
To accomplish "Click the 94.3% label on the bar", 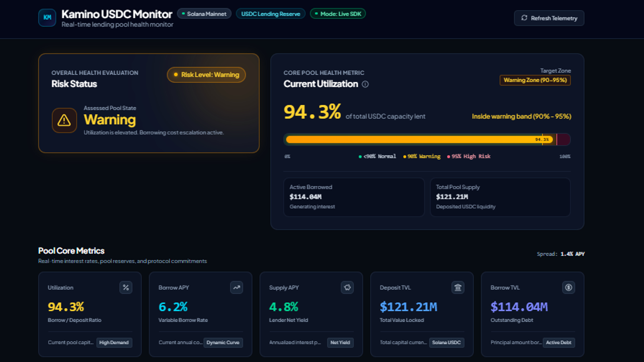I will [x=542, y=140].
